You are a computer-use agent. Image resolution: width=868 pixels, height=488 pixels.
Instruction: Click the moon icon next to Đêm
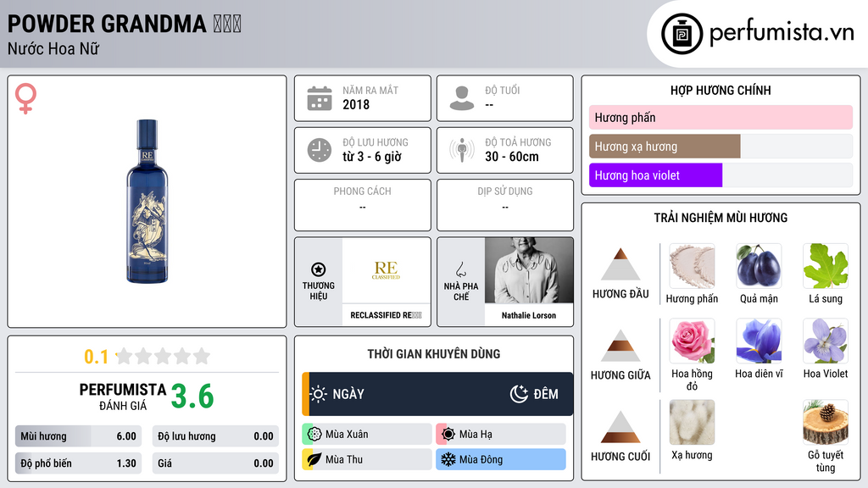click(519, 394)
